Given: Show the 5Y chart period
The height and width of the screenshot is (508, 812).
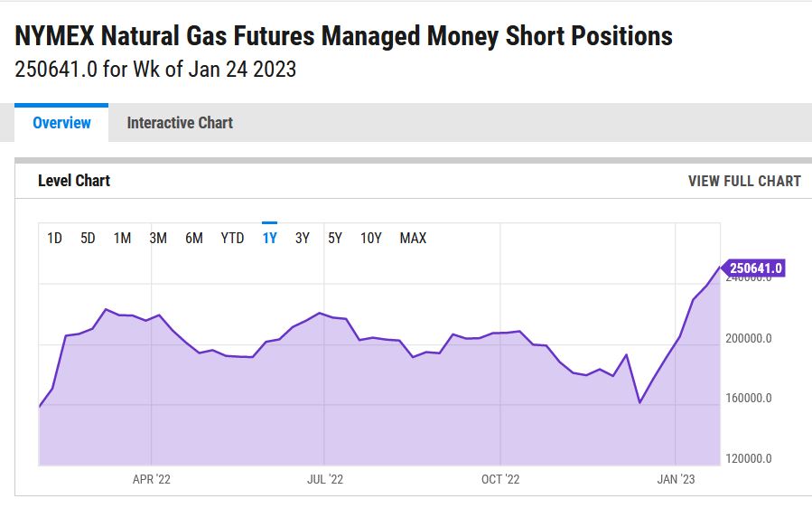Looking at the screenshot, I should [335, 239].
